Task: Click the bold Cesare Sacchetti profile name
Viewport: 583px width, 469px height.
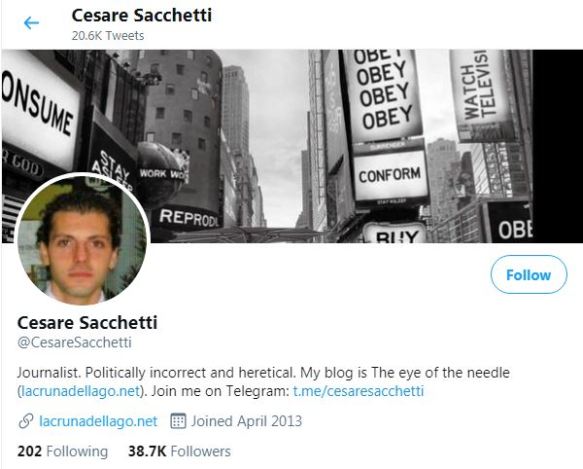Action: pyautogui.click(x=87, y=322)
